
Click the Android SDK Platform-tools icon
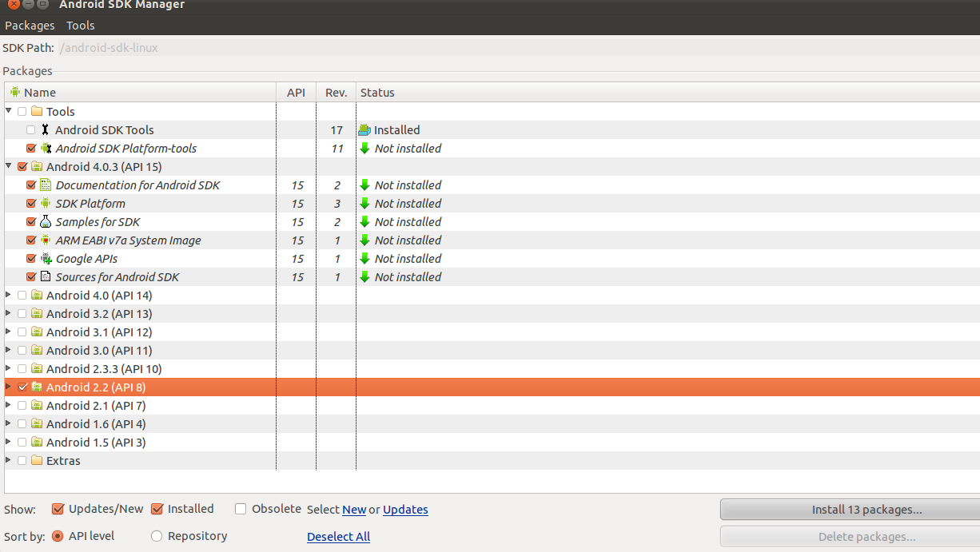[46, 149]
